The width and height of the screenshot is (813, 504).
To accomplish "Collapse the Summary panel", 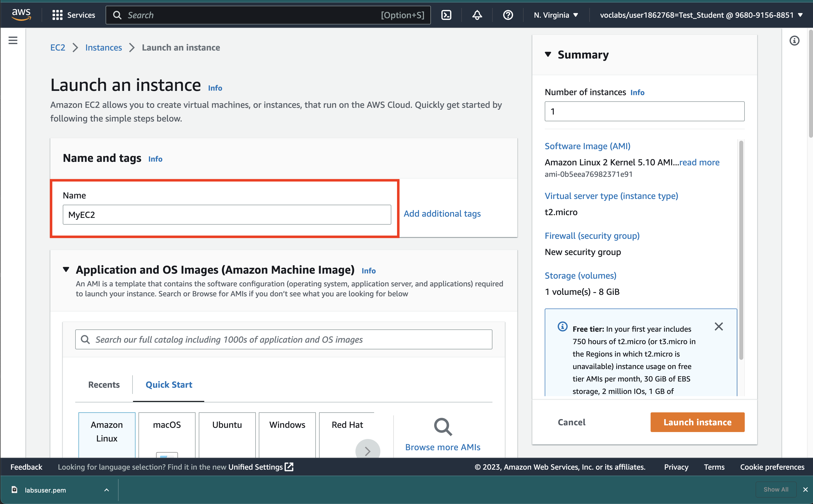I will pyautogui.click(x=548, y=54).
